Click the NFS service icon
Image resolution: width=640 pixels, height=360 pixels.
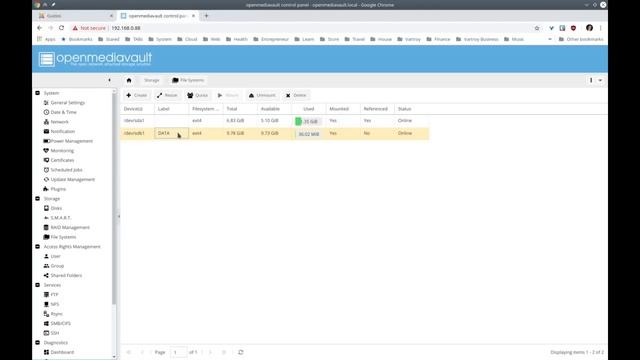point(46,304)
